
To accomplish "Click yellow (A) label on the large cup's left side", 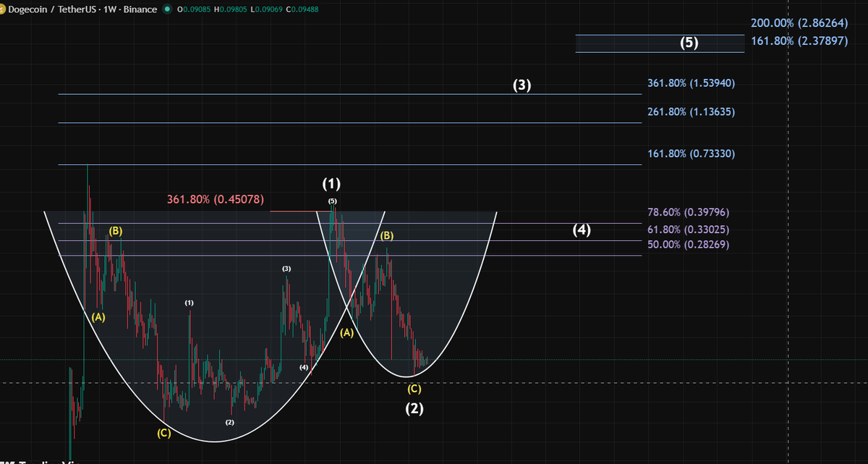I will (99, 317).
